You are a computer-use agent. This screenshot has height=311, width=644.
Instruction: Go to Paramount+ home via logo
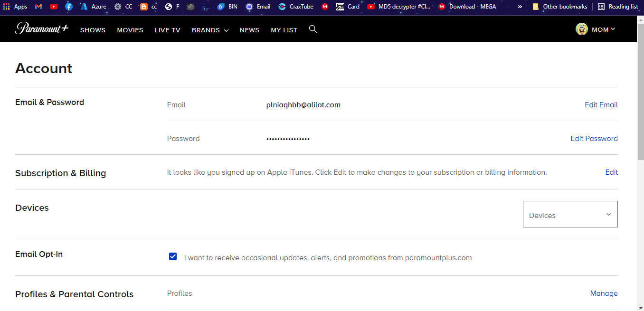pyautogui.click(x=42, y=28)
